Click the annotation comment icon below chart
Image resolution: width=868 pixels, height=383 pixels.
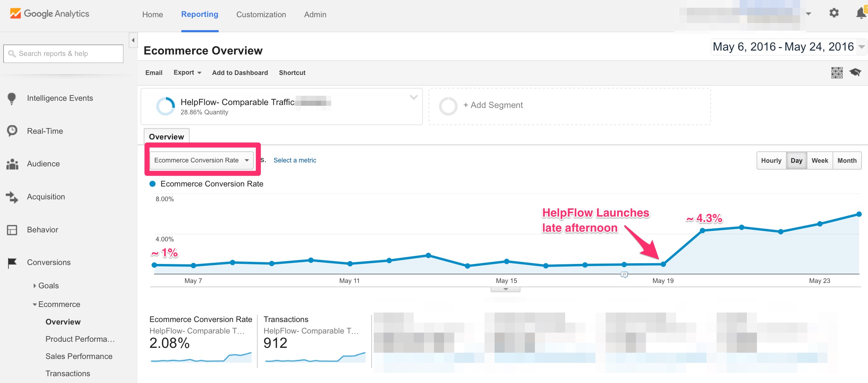624,275
